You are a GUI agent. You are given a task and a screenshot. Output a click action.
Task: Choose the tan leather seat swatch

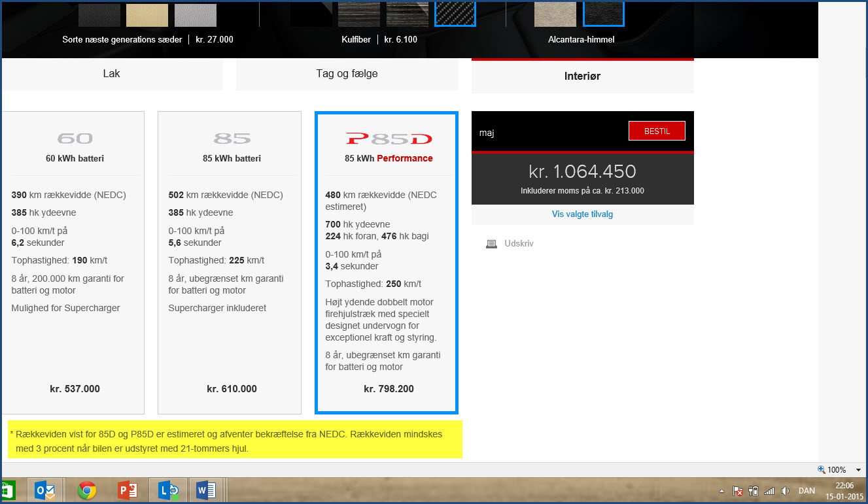pos(147,14)
